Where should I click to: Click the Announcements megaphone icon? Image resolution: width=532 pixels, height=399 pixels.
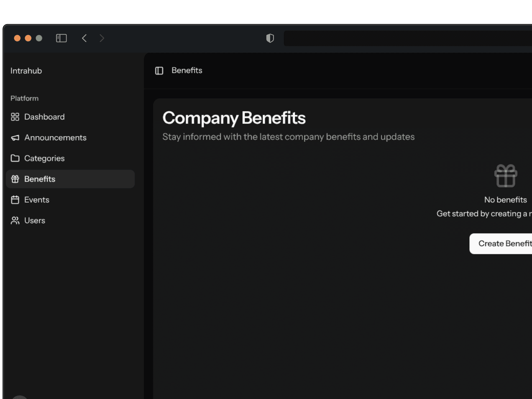15,138
